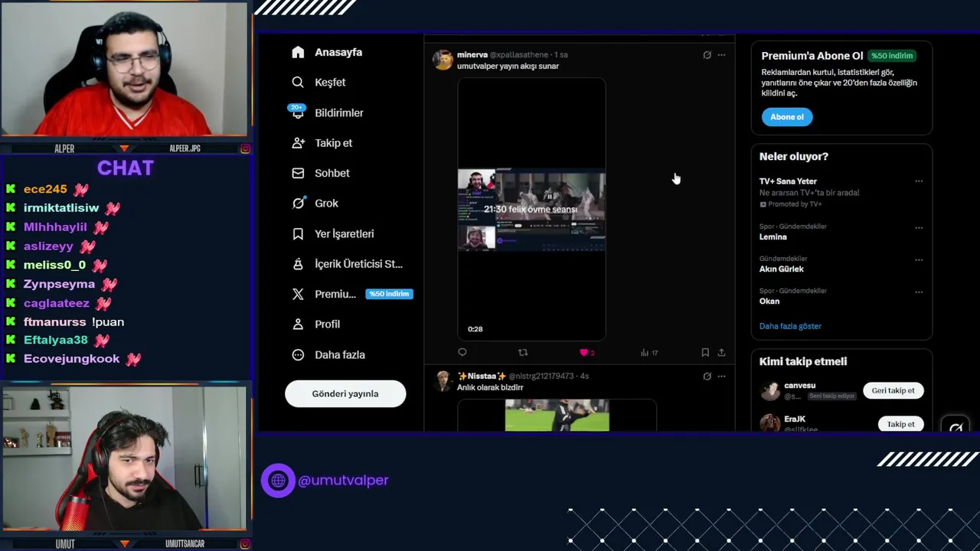The height and width of the screenshot is (551, 980).
Task: Bookmark minerva's post
Action: [705, 353]
